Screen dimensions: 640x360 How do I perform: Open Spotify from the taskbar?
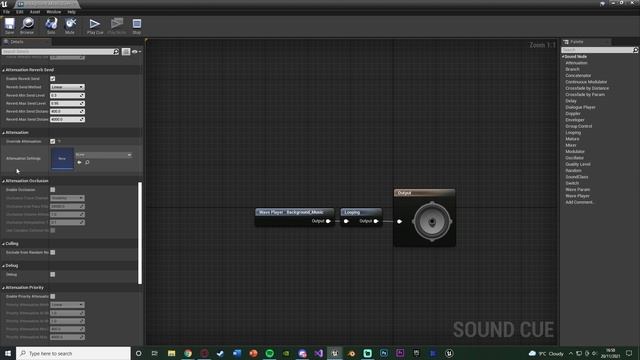(x=269, y=353)
